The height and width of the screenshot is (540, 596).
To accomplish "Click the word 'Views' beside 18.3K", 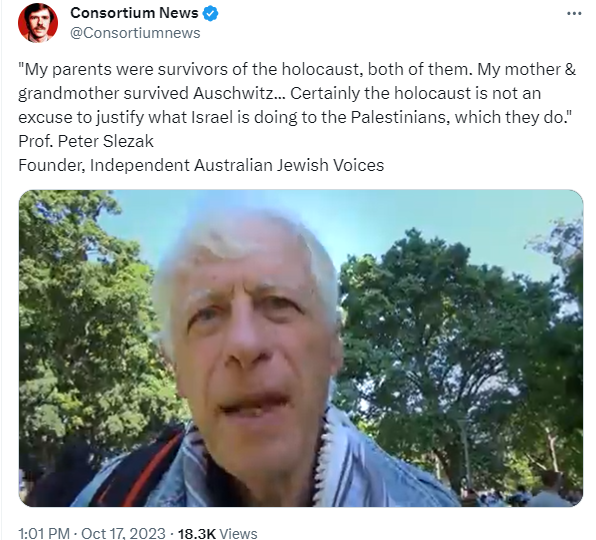I will coord(238,533).
